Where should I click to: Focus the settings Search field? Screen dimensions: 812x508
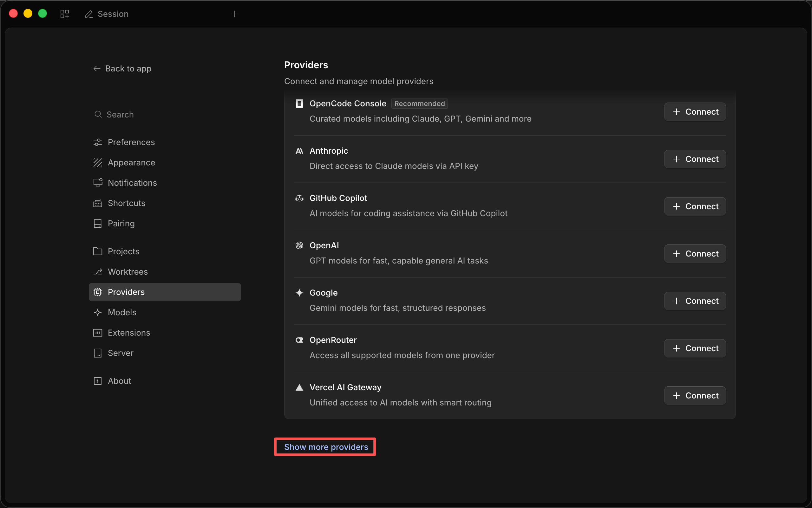point(165,115)
